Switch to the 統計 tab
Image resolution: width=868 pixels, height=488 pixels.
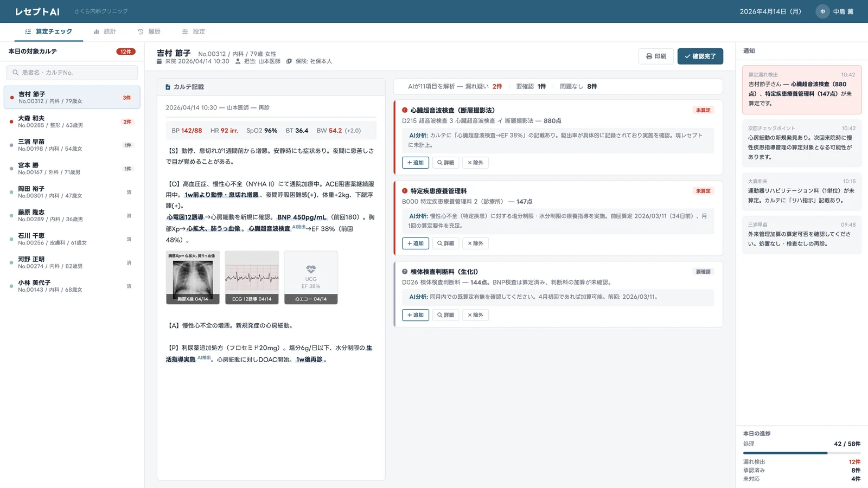click(x=105, y=32)
